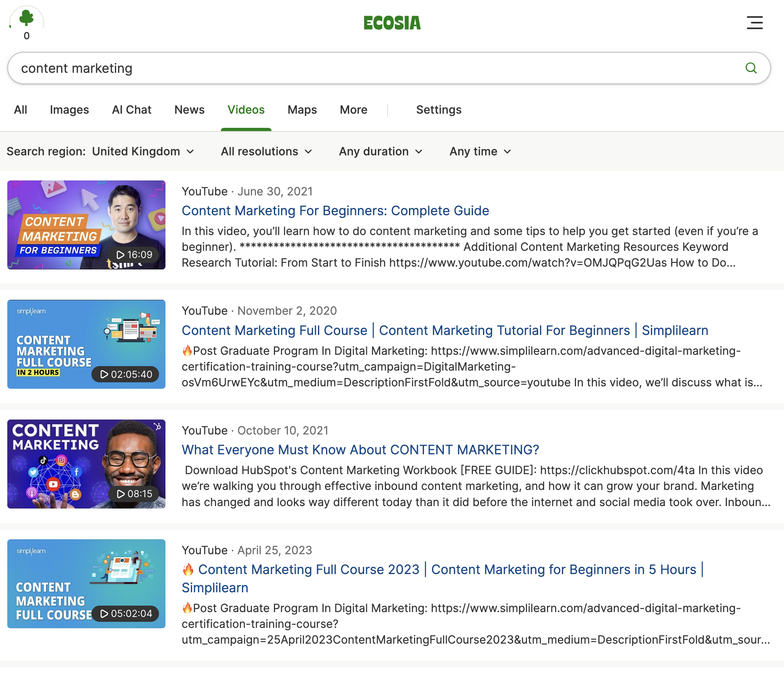
Task: Click the play icon on the 16:09 video thumbnail
Action: [x=120, y=255]
